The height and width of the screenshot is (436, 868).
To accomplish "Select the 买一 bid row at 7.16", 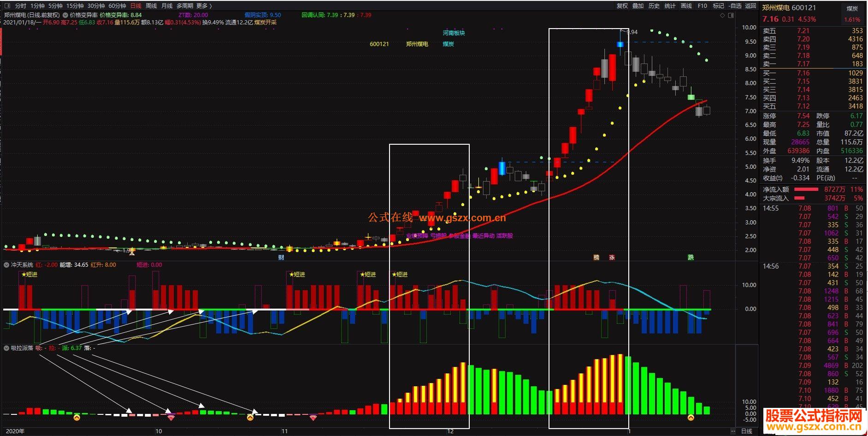I will (813, 73).
